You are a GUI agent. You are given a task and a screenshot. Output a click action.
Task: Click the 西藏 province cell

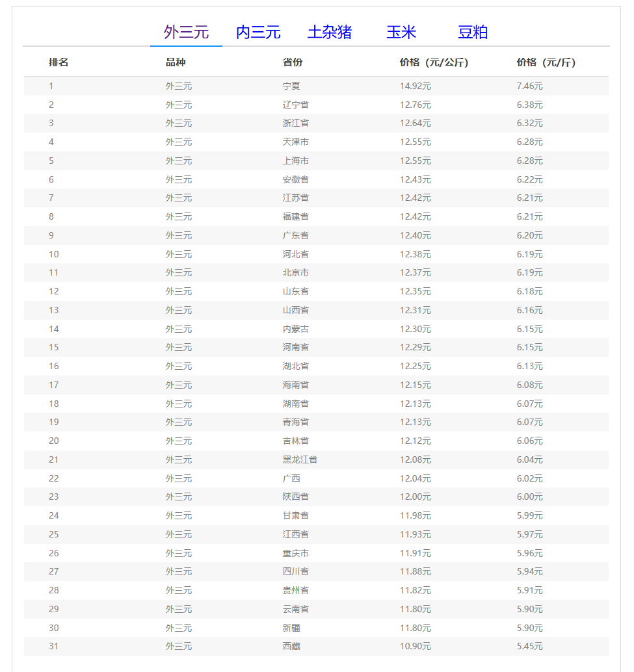[x=291, y=646]
